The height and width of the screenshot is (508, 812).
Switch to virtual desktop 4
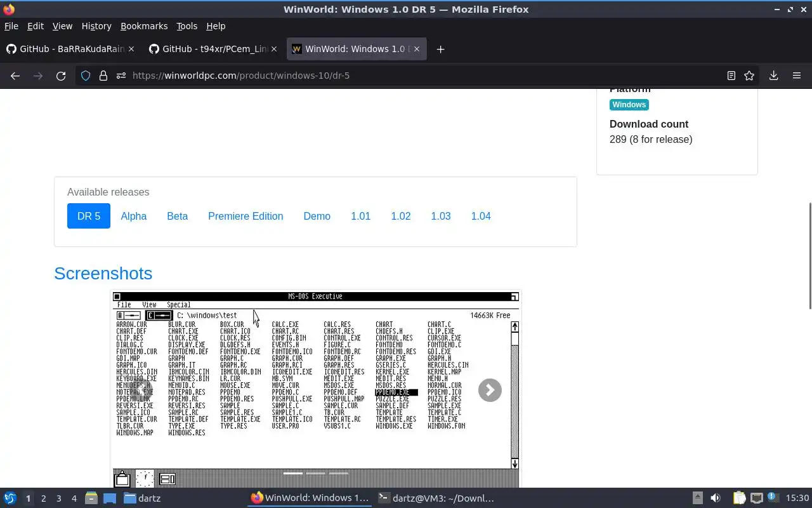74,498
